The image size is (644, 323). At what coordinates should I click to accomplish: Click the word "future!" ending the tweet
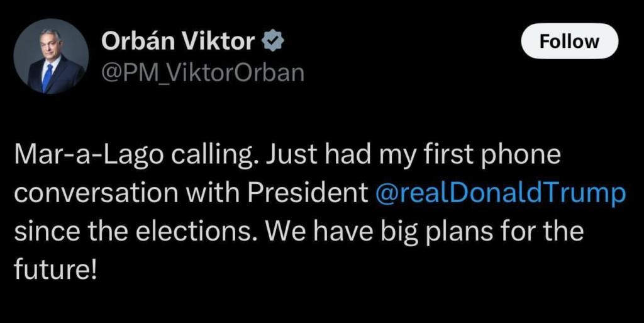point(55,270)
